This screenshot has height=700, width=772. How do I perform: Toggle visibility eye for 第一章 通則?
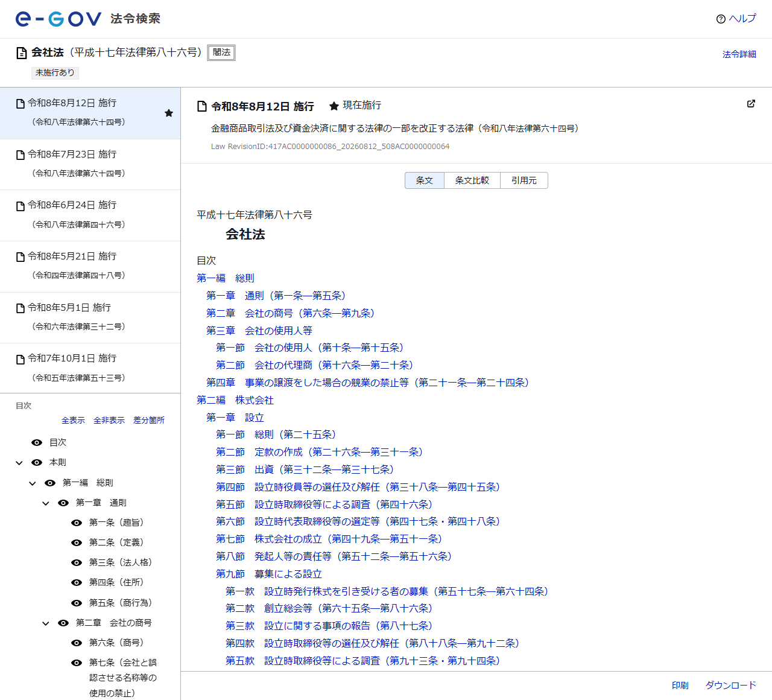(x=63, y=503)
